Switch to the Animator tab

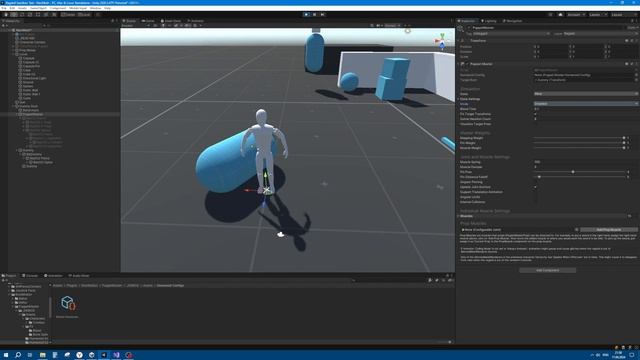point(196,21)
